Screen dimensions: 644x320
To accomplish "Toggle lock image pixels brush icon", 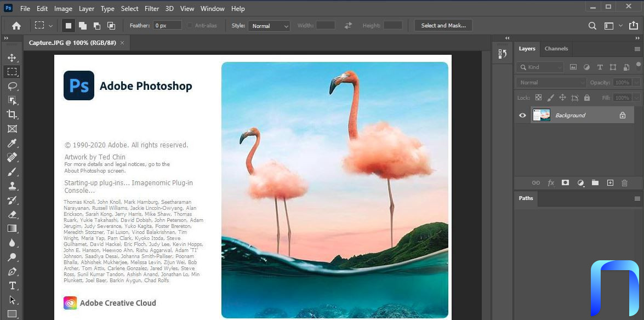I will point(551,98).
